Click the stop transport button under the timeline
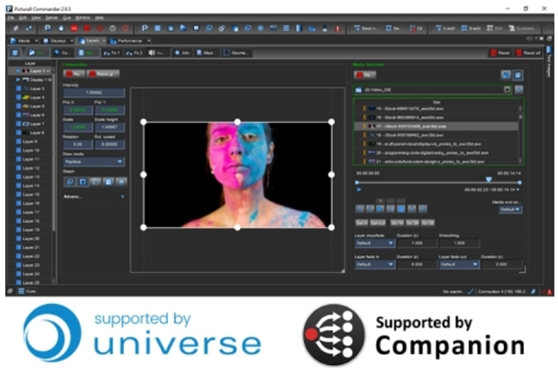 (401, 209)
